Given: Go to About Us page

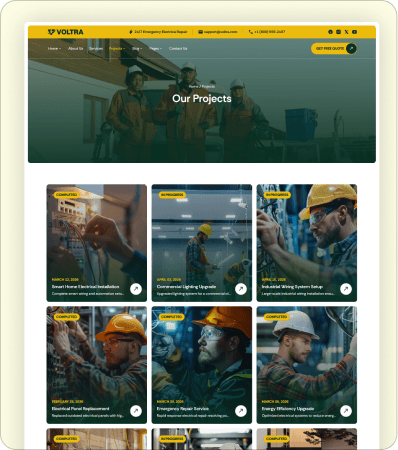Looking at the screenshot, I should (75, 49).
